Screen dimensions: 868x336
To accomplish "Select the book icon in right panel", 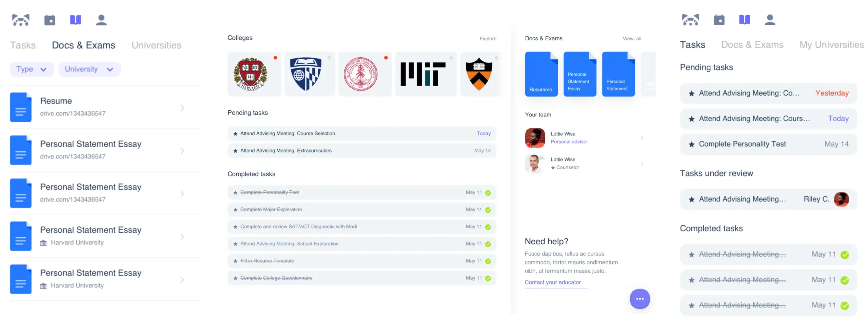I will coord(744,20).
